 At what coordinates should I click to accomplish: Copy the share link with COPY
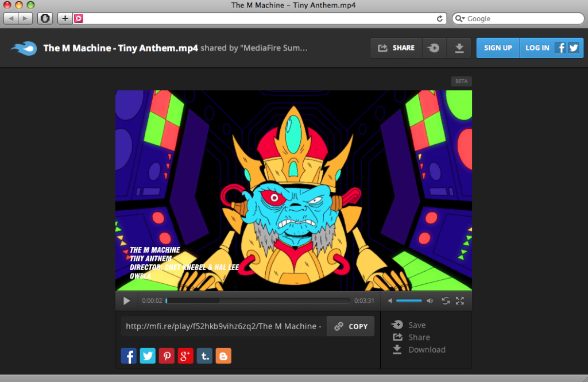351,326
